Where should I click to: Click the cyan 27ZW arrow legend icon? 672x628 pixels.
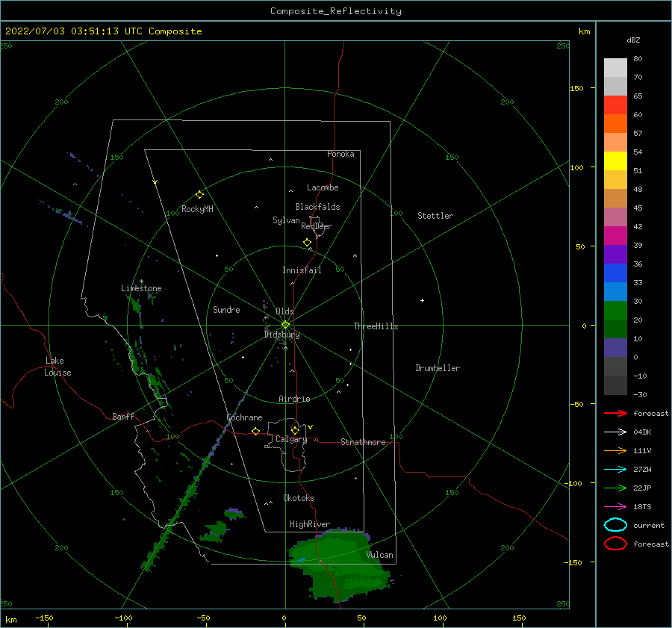(615, 470)
